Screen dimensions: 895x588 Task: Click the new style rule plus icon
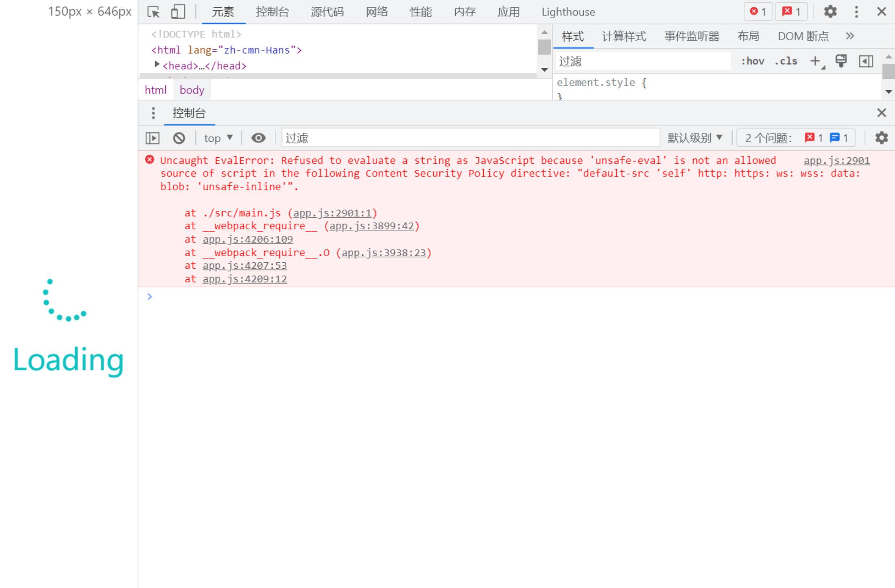point(815,61)
